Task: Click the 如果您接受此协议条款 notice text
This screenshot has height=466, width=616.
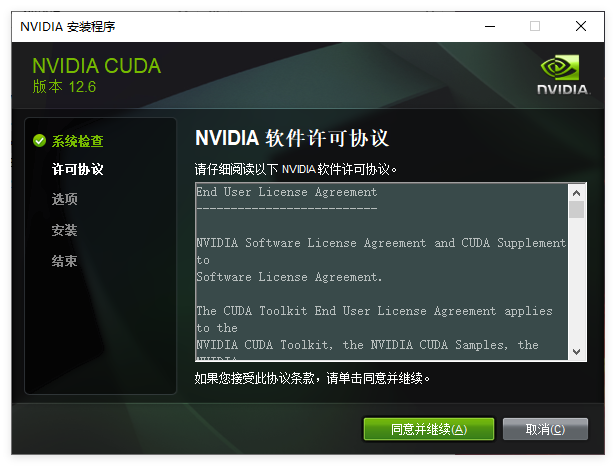Action: [x=312, y=378]
